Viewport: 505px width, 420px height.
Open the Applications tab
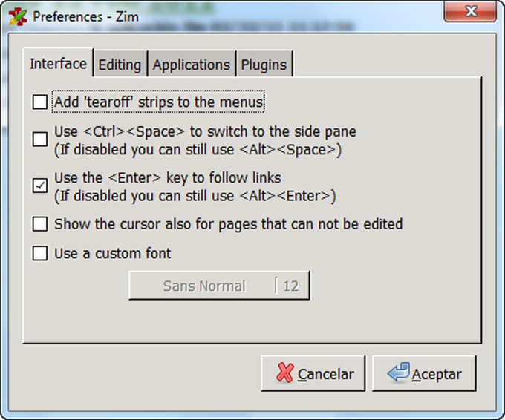pyautogui.click(x=192, y=65)
